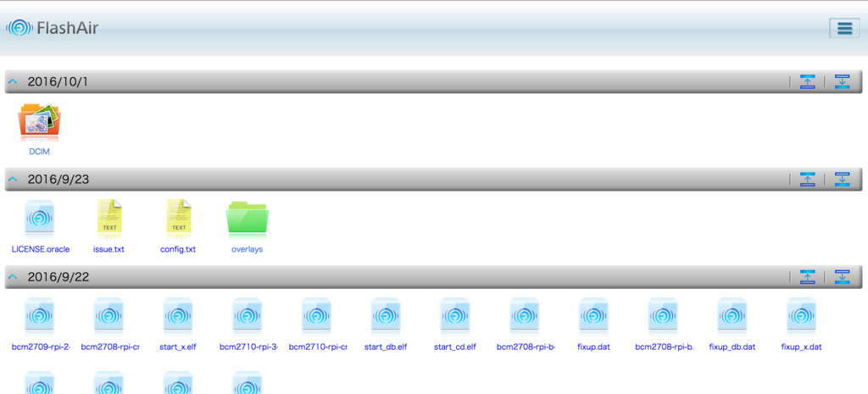Viewport: 868px width, 394px height.
Task: Collapse the 2016/9/22 section with its chevron
Action: pos(14,277)
